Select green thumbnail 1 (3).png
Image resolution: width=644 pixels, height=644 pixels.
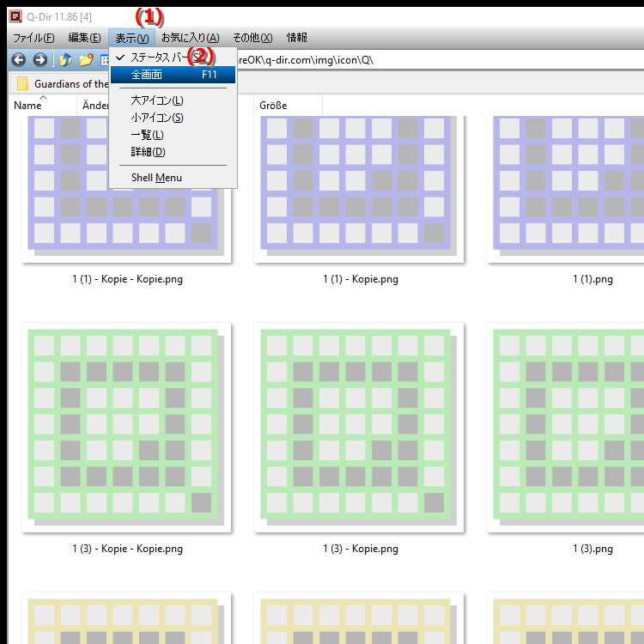click(x=566, y=428)
